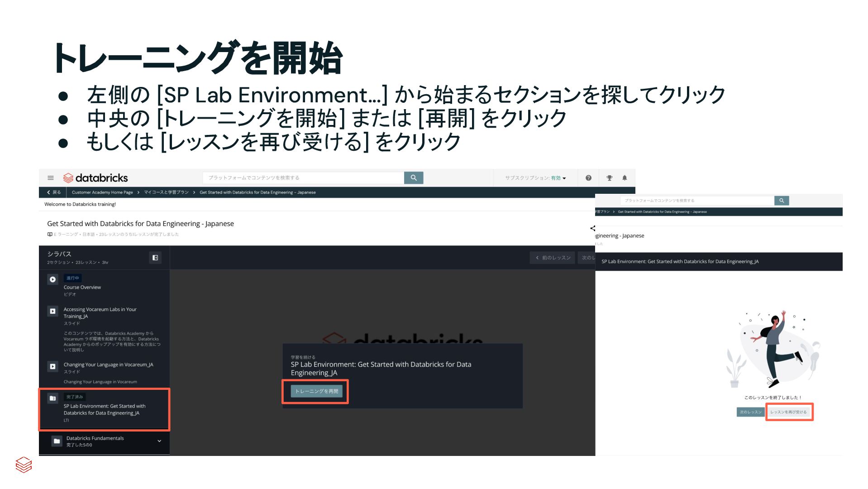
Task: Open the subscription status dropdown
Action: point(535,178)
